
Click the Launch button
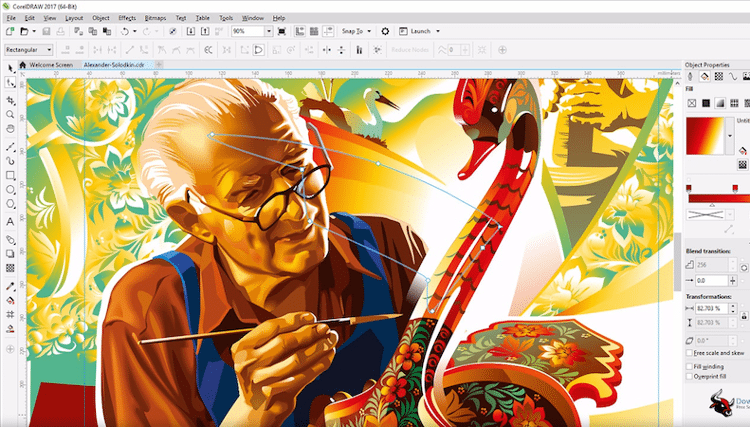(415, 31)
